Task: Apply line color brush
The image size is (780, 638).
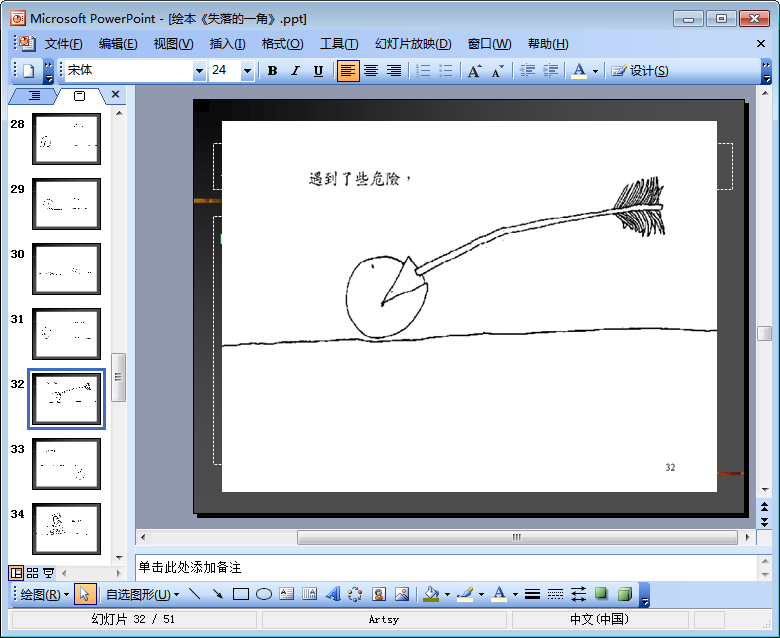Action: 465,594
